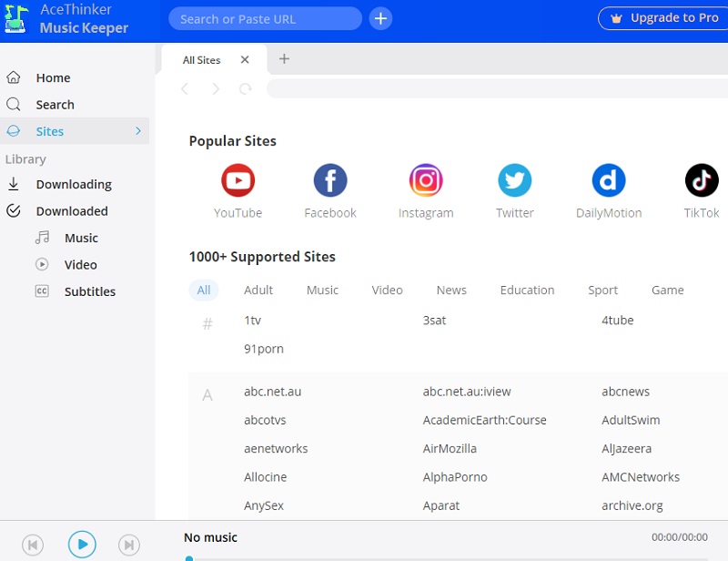
Task: Close the All Sites tab
Action: pos(245,59)
